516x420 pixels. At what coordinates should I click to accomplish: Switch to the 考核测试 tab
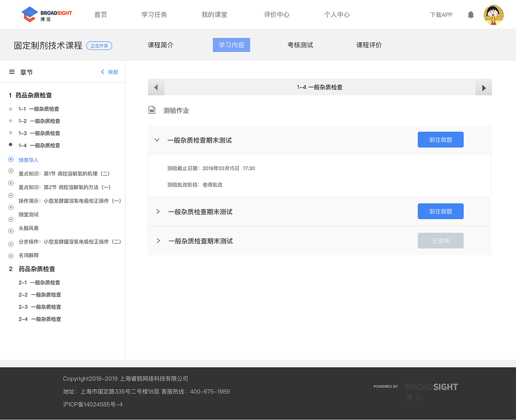point(300,45)
